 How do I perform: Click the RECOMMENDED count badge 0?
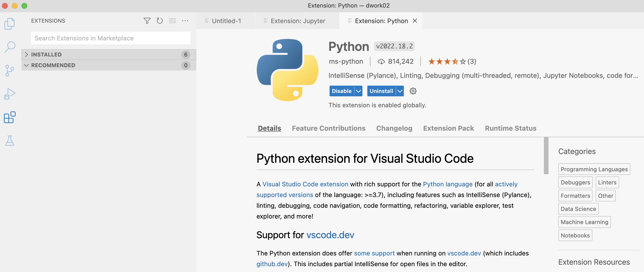coord(186,65)
